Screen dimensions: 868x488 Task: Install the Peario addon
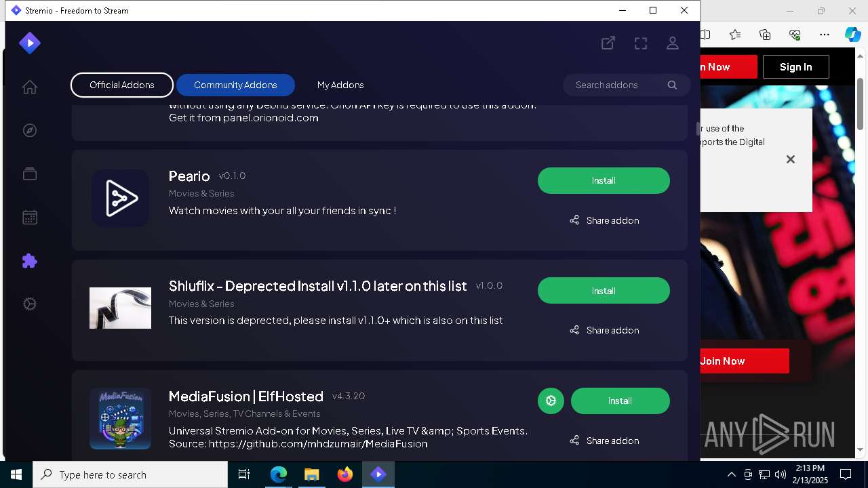pyautogui.click(x=604, y=180)
